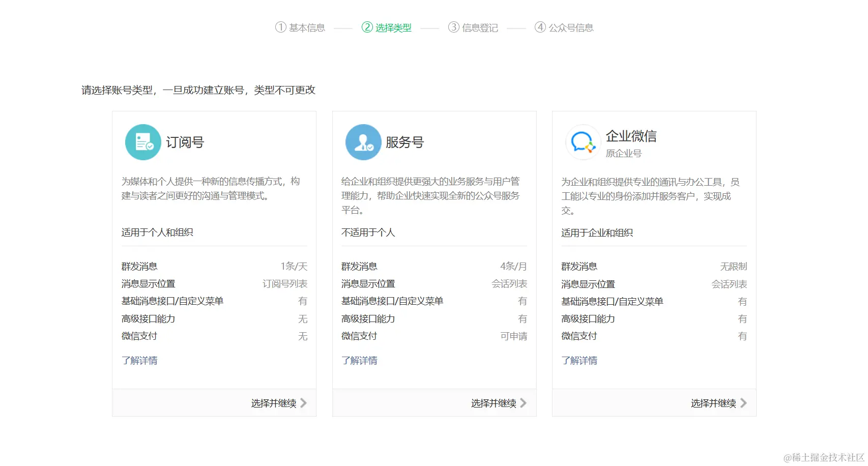Open 了解详情 link for 订阅号
This screenshot has width=868, height=466.
[139, 361]
